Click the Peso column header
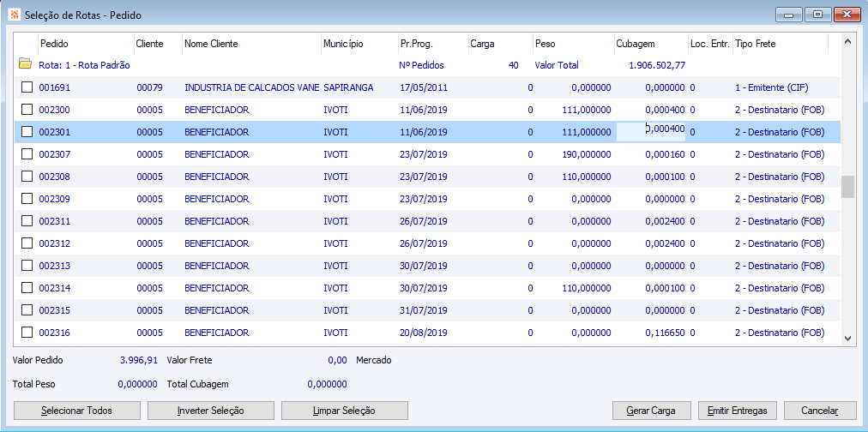Screen dimensions: 868x432 (x=573, y=44)
